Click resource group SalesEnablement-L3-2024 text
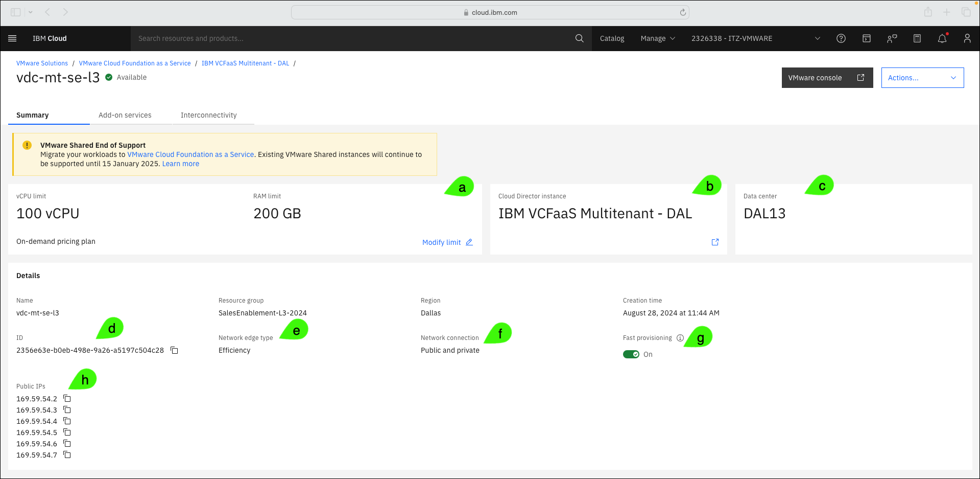 click(x=262, y=313)
